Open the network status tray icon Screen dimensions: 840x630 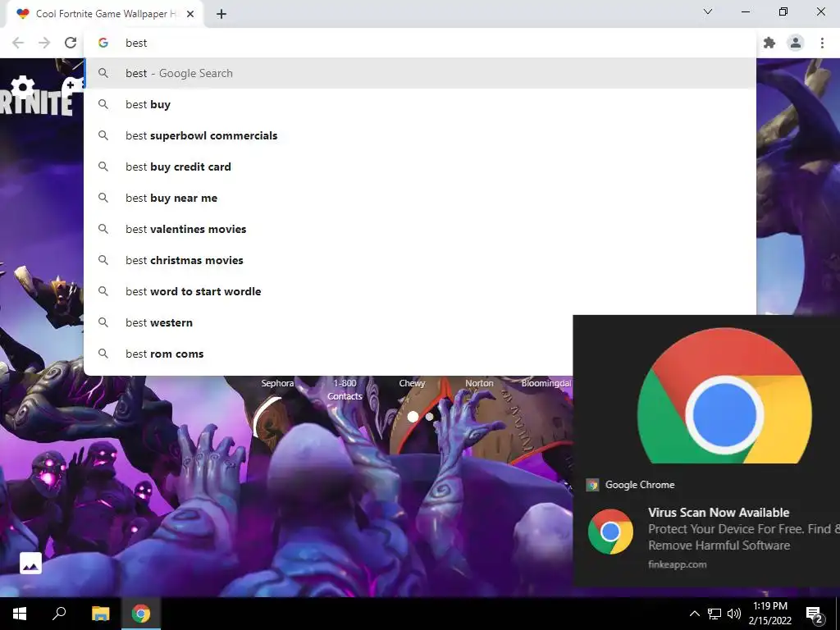[714, 614]
